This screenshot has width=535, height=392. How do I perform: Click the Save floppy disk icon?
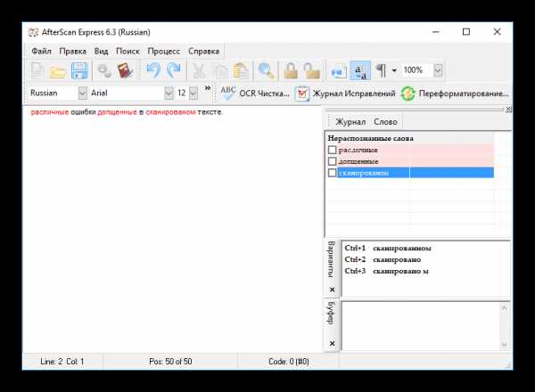coord(79,70)
